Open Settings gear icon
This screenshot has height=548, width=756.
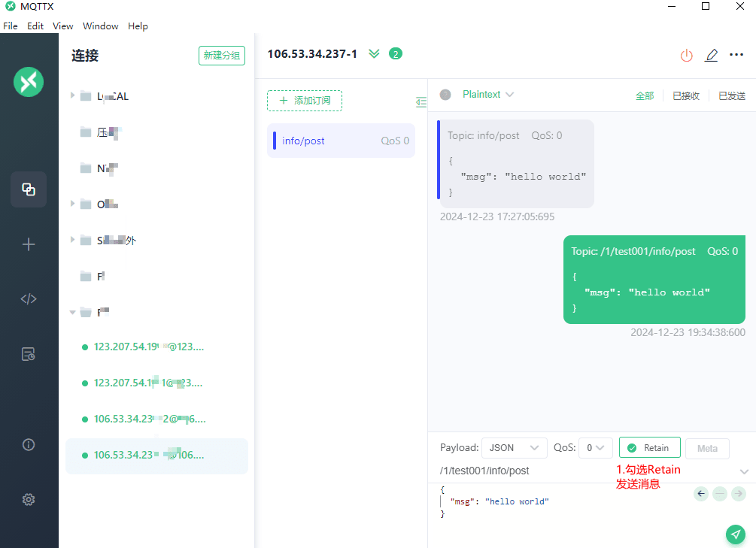point(29,499)
